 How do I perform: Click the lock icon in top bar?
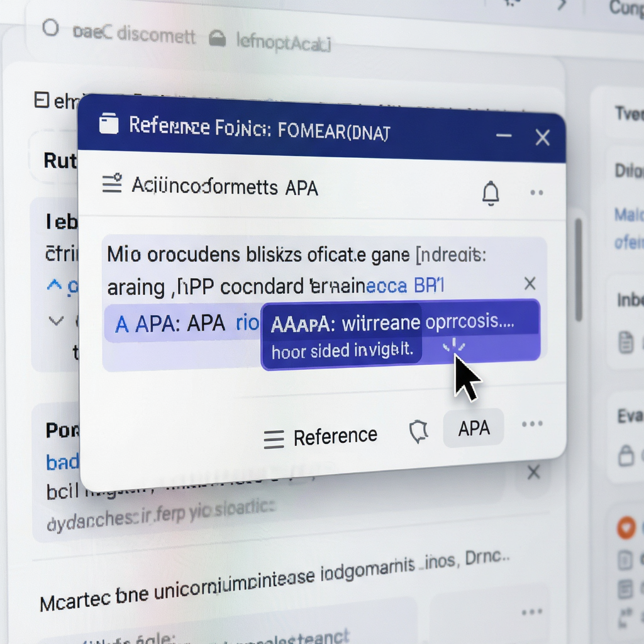pos(217,39)
